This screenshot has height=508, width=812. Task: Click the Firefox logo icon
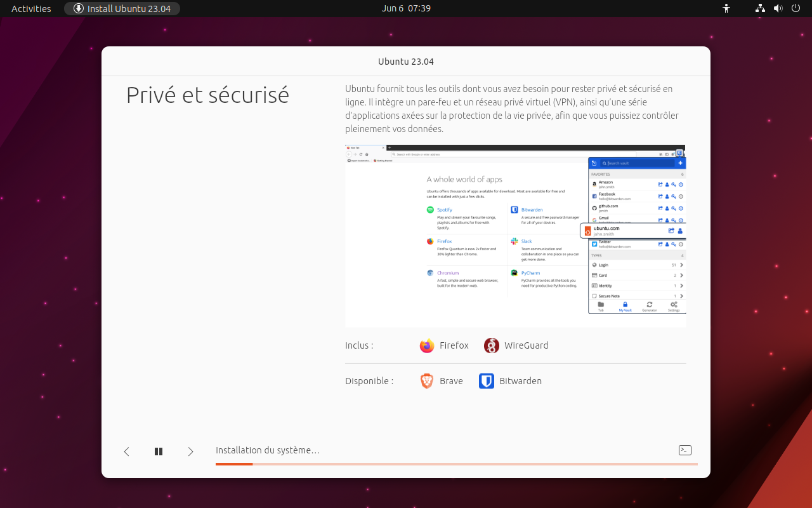click(427, 345)
